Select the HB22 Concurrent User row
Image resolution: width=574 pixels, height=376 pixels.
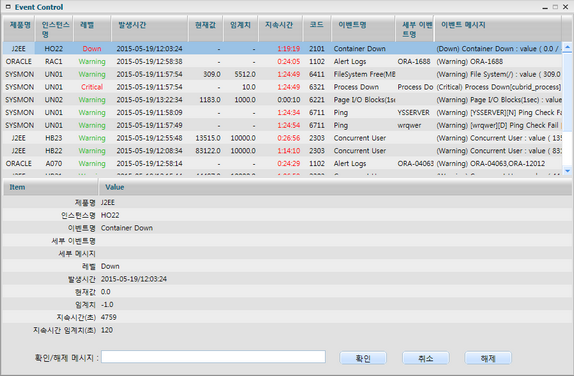(x=282, y=151)
